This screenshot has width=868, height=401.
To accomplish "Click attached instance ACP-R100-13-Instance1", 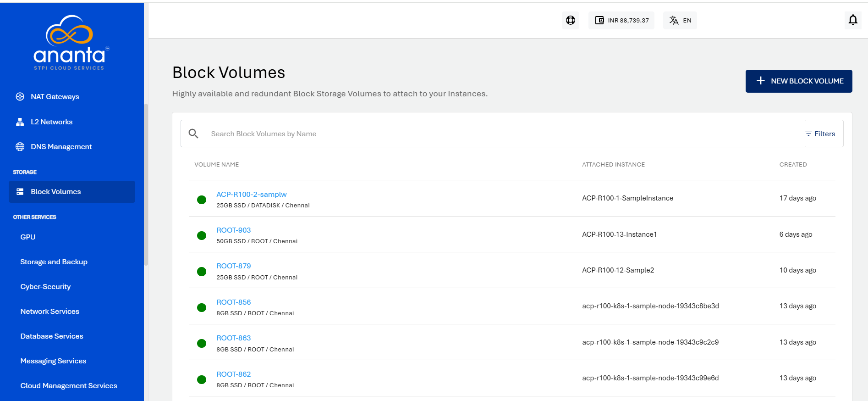I will [x=619, y=234].
